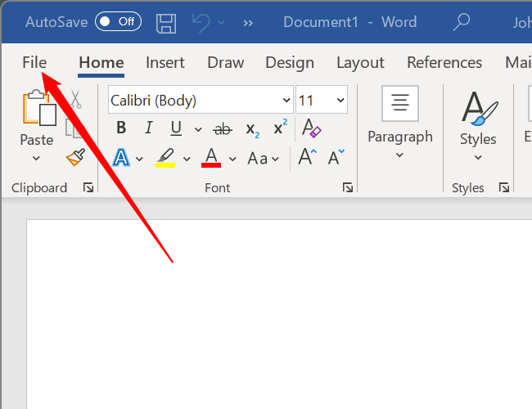The height and width of the screenshot is (409, 532).
Task: Switch to the Home tab
Action: (x=101, y=63)
